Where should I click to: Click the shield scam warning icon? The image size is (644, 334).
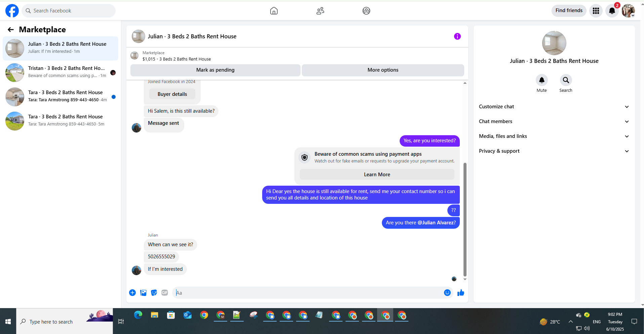[x=305, y=157]
